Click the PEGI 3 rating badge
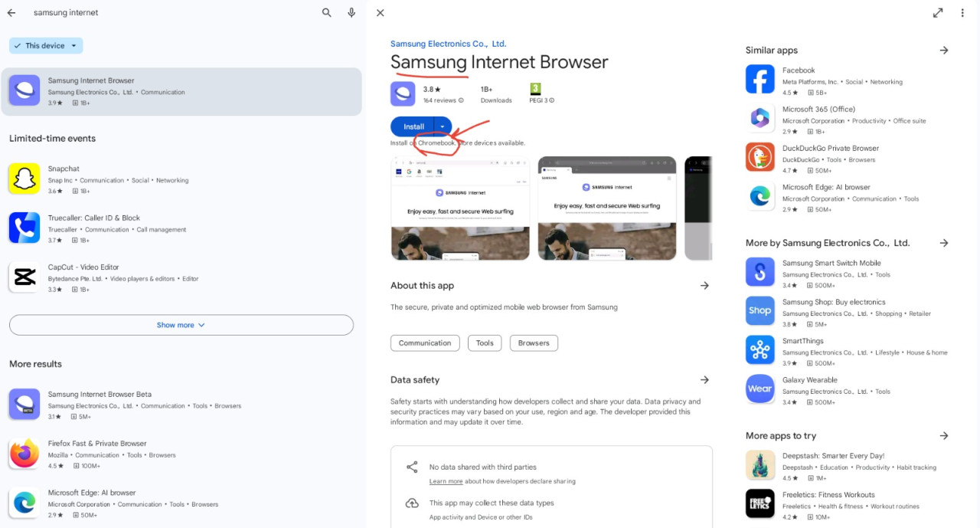This screenshot has height=528, width=980. [535, 89]
